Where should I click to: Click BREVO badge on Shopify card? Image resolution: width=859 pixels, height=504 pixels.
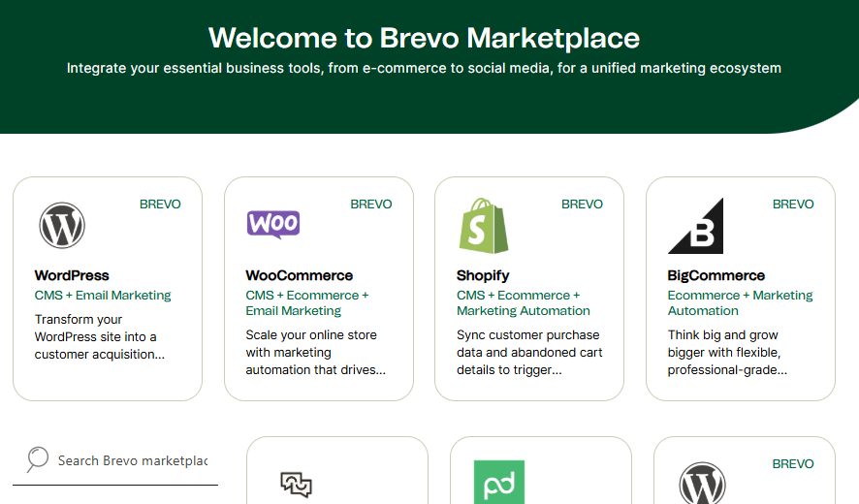pos(582,205)
